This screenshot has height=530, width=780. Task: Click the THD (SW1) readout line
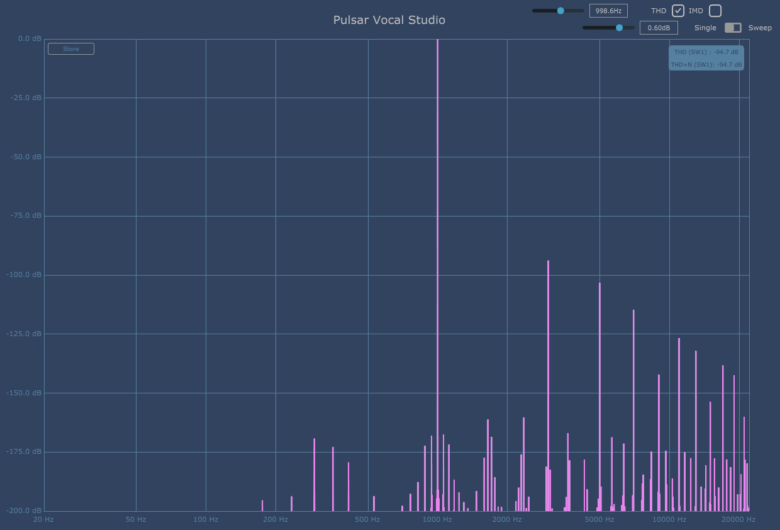click(x=706, y=52)
